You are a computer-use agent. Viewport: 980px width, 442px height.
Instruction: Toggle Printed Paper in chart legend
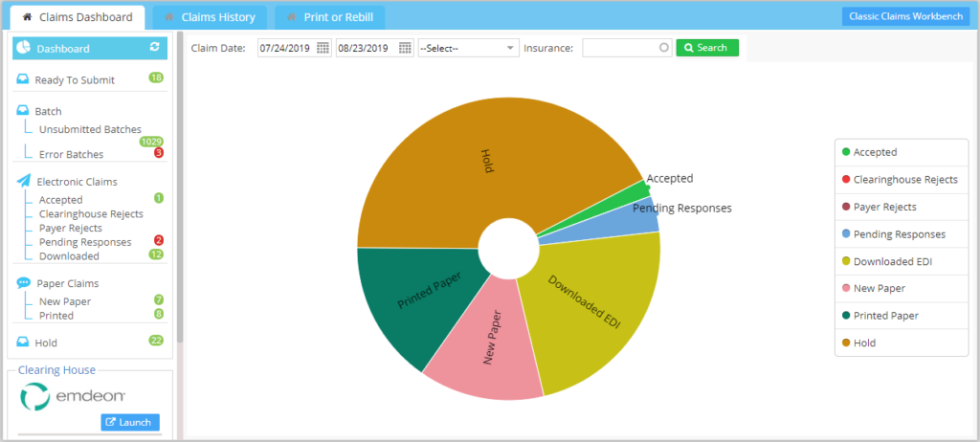point(902,316)
